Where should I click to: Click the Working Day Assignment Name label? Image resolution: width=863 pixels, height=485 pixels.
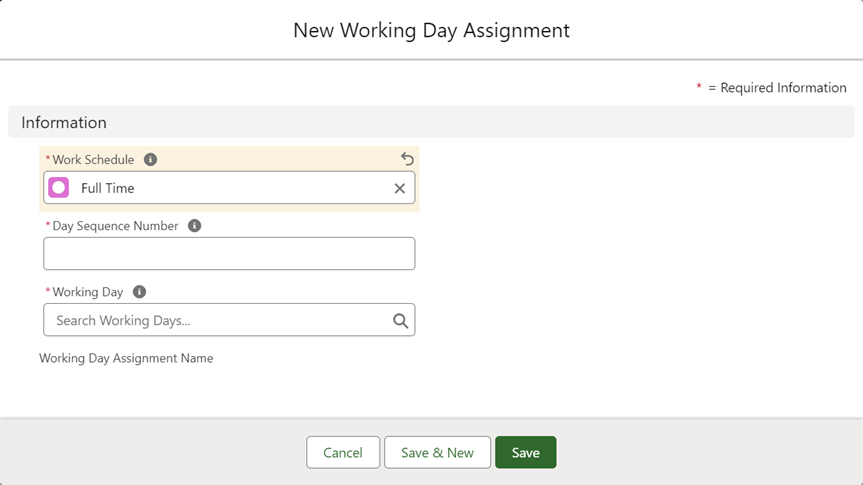(126, 358)
